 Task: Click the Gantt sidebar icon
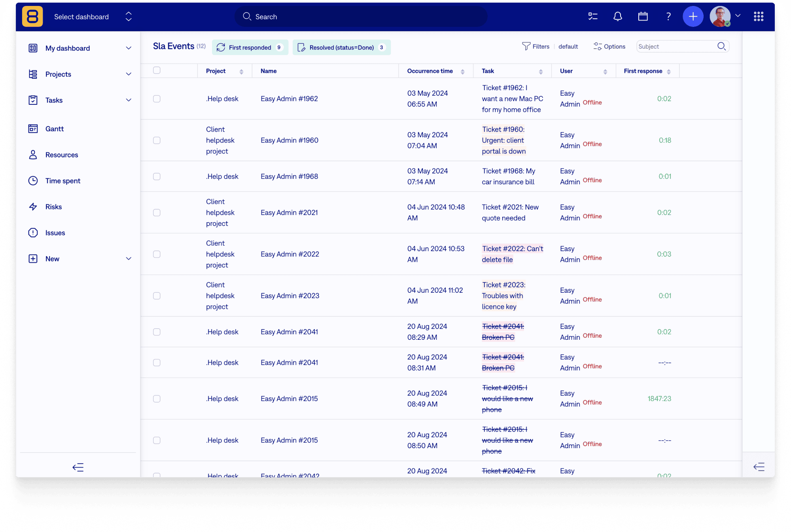point(33,129)
